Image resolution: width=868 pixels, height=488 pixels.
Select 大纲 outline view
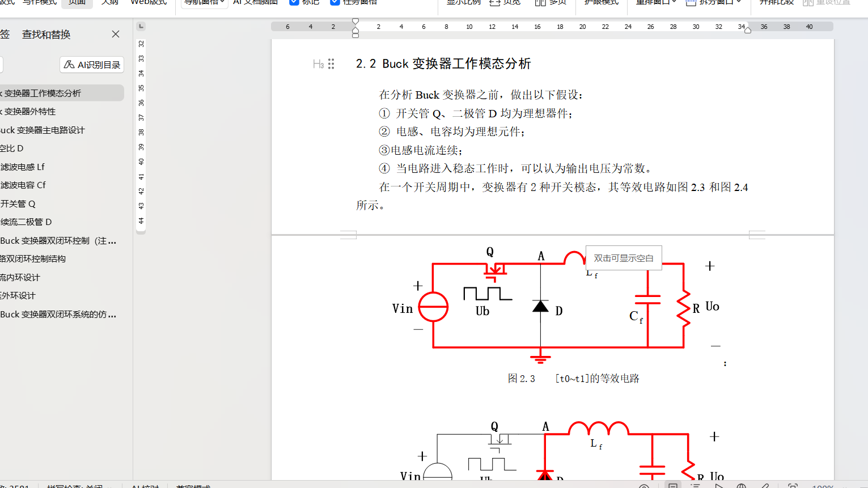click(110, 2)
